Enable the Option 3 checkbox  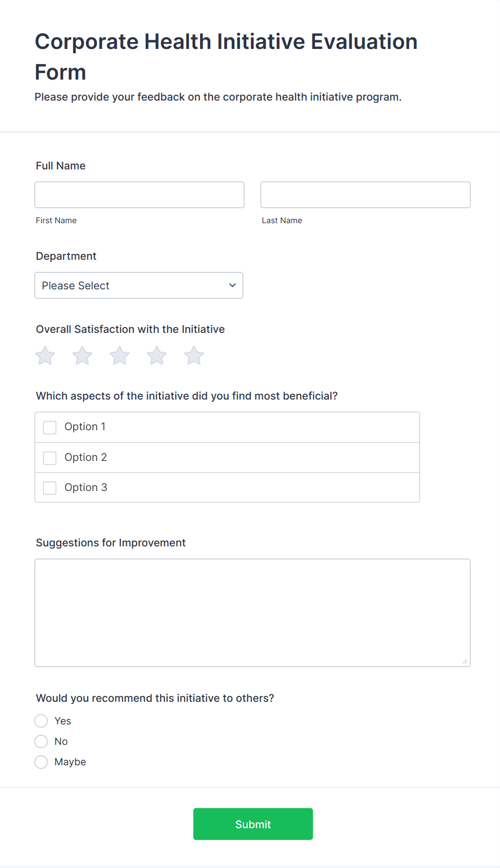click(x=50, y=488)
